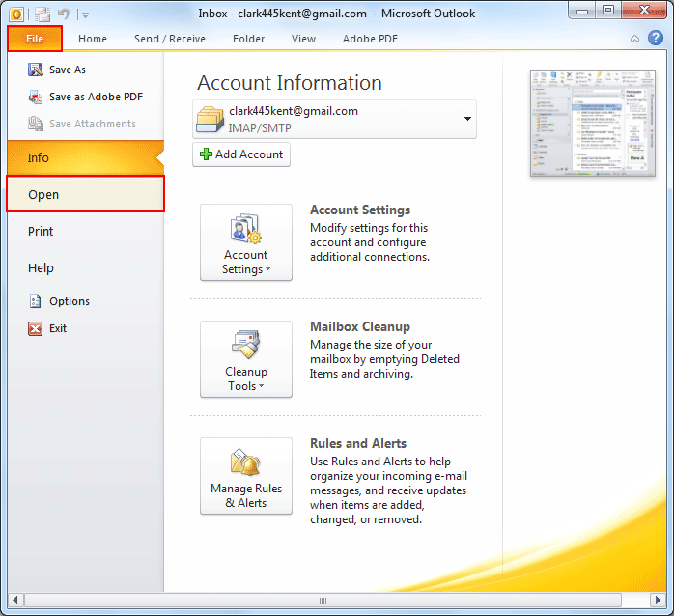Open the Customize Quick Access Toolbar arrow
674x616 pixels.
click(x=86, y=15)
